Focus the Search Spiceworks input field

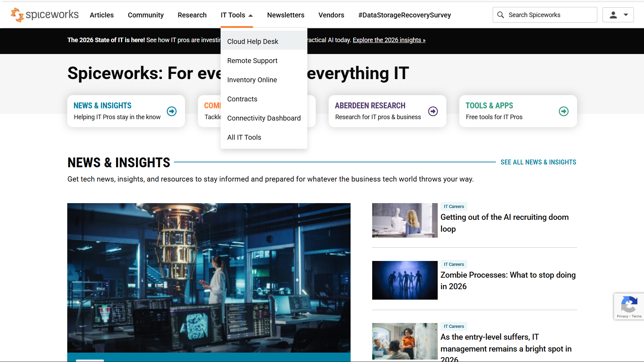[x=551, y=15]
